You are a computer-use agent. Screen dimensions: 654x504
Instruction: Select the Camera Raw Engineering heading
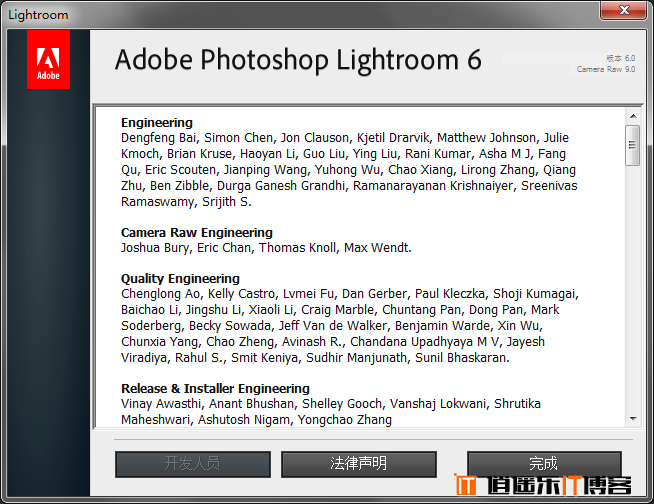[x=197, y=232]
